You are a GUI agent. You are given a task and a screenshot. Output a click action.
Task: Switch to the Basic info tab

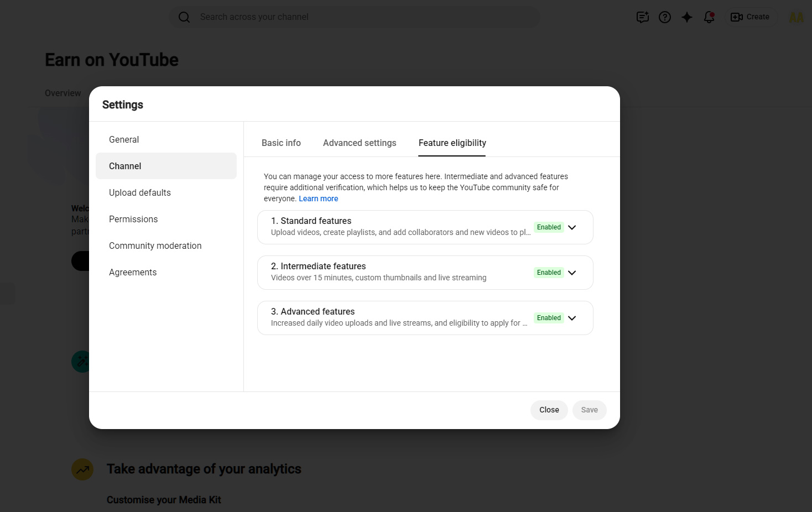click(281, 143)
